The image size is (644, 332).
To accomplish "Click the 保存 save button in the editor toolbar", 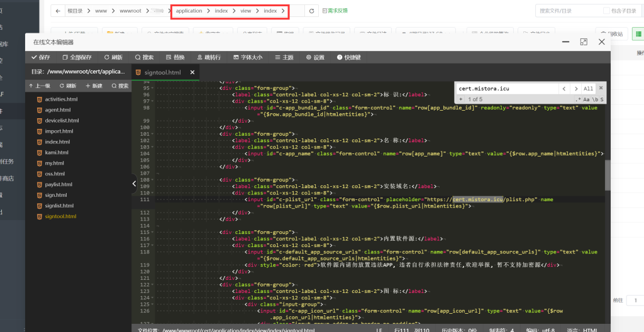I will 41,57.
